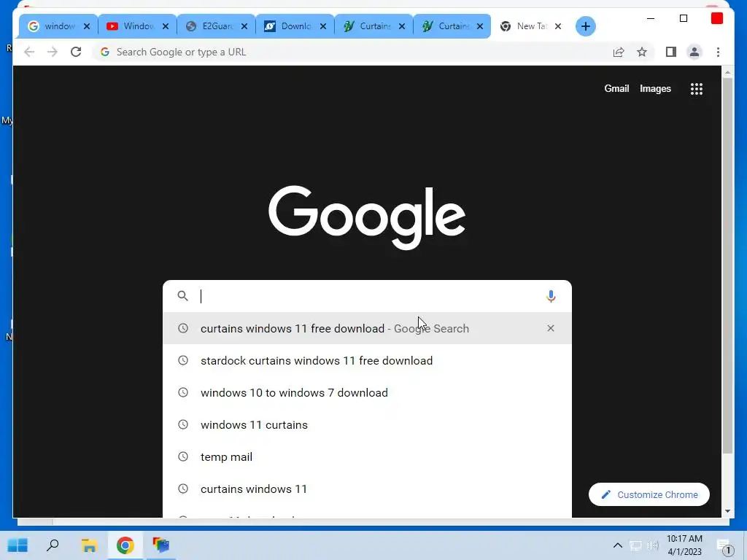Open a new tab with the plus button
The image size is (747, 560).
(x=586, y=26)
